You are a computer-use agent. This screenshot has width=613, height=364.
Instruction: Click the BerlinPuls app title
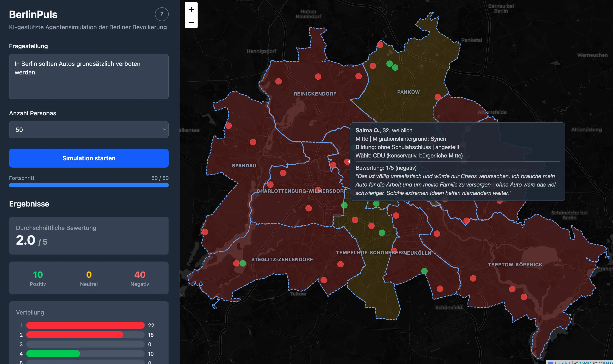[x=33, y=14]
